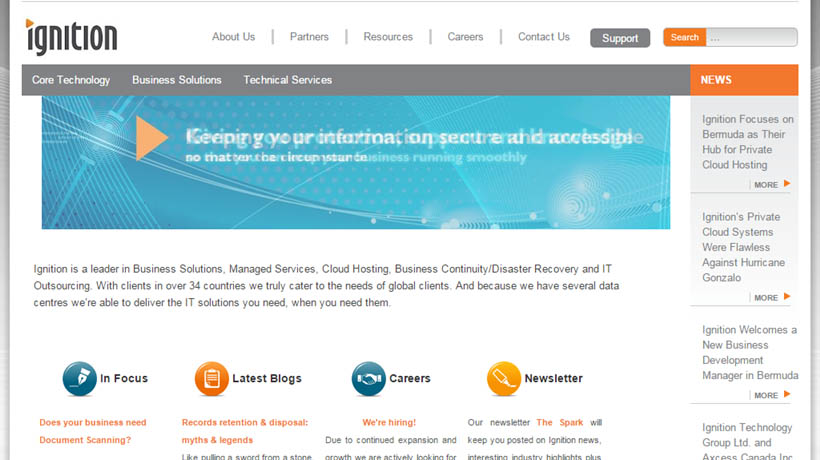
Task: Open New Business Development Manager article
Action: tap(750, 352)
